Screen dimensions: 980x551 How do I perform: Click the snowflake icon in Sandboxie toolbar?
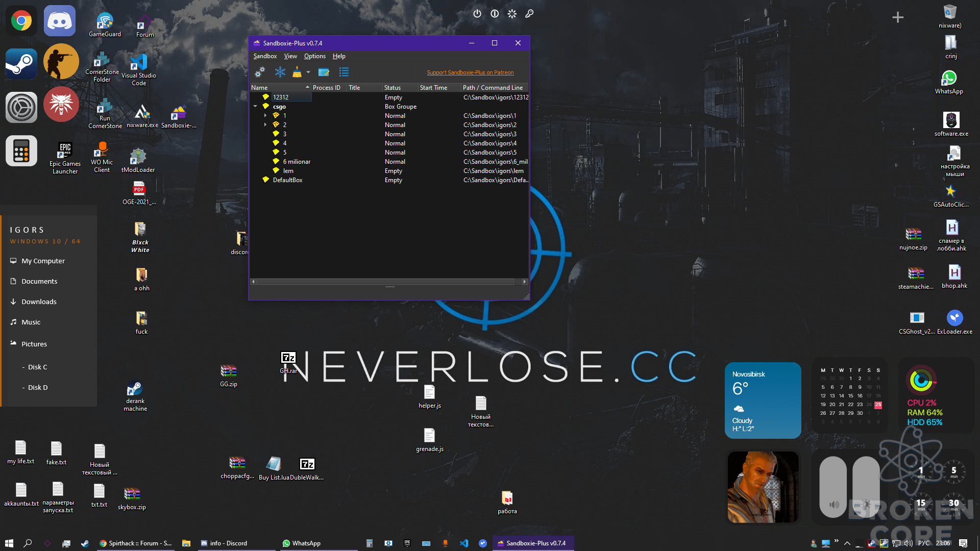[x=280, y=72]
